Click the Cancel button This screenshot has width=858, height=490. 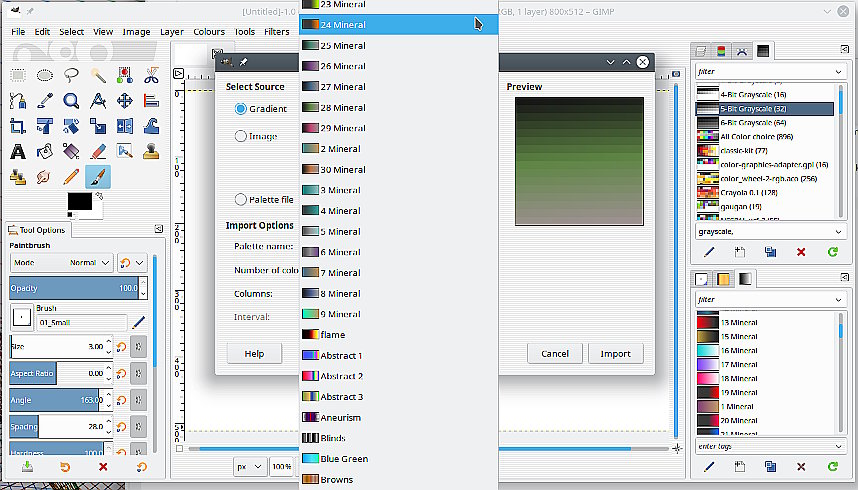(555, 354)
